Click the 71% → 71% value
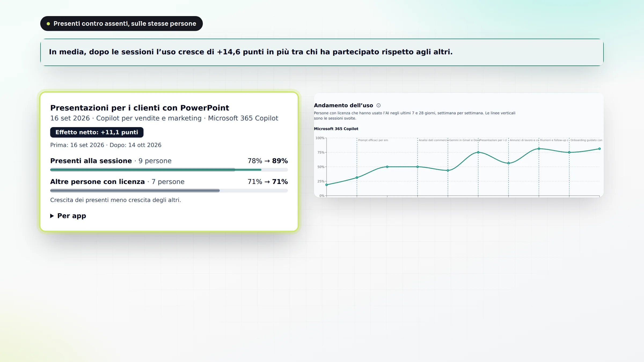Screen dimensions: 644x362 [x=268, y=182]
